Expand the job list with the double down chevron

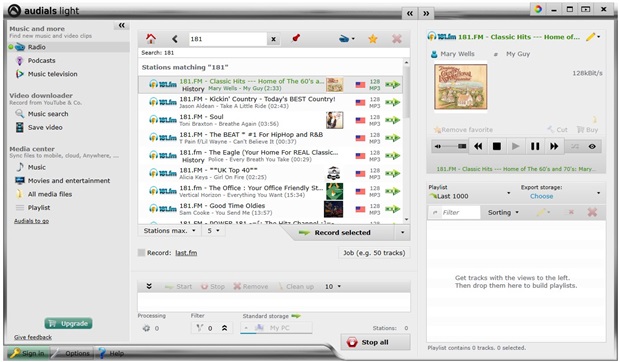coord(149,286)
